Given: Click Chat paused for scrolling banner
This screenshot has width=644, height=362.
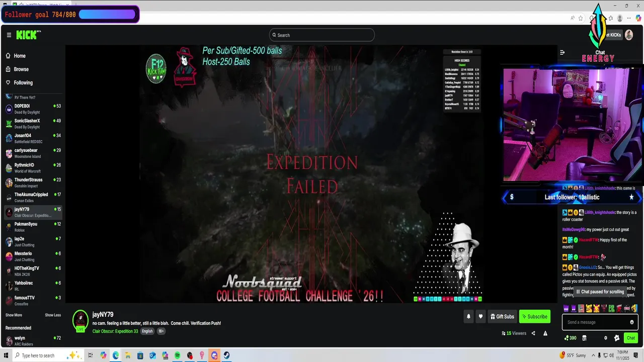Looking at the screenshot, I should point(600,292).
